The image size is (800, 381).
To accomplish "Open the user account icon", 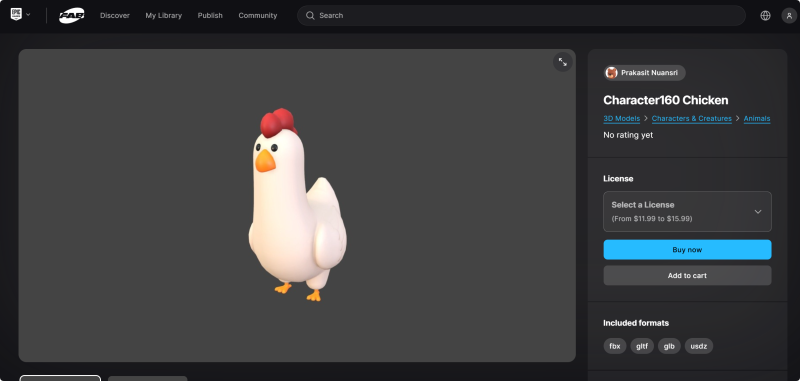I will pos(789,15).
